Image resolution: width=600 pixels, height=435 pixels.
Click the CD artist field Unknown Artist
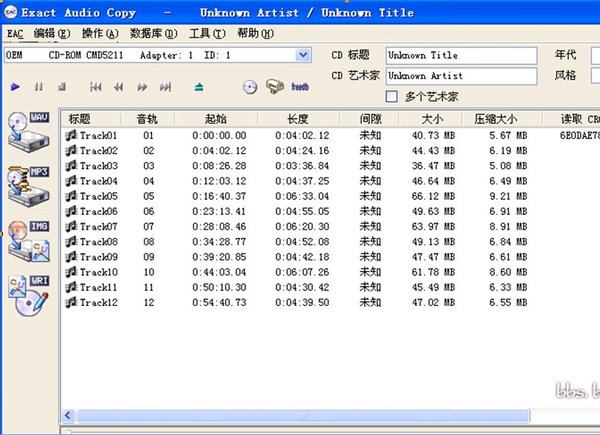click(461, 76)
